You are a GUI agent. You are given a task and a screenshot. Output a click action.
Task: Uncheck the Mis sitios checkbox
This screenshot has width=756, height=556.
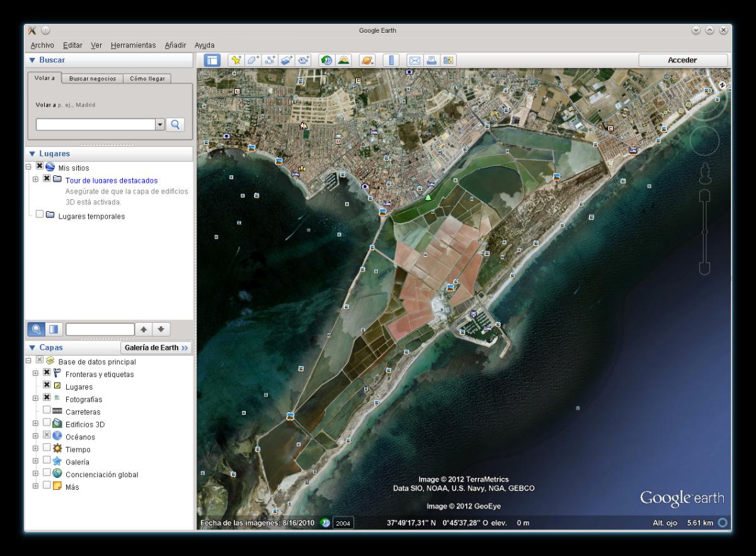(40, 166)
